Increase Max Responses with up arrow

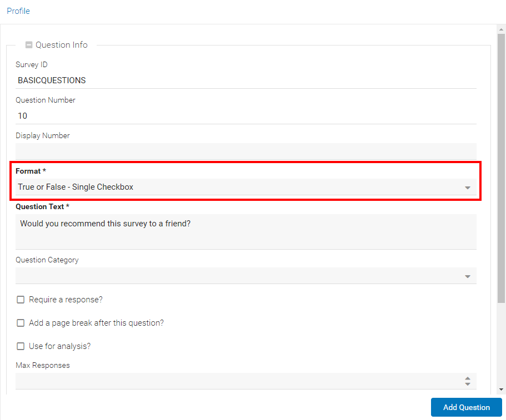[x=467, y=378]
